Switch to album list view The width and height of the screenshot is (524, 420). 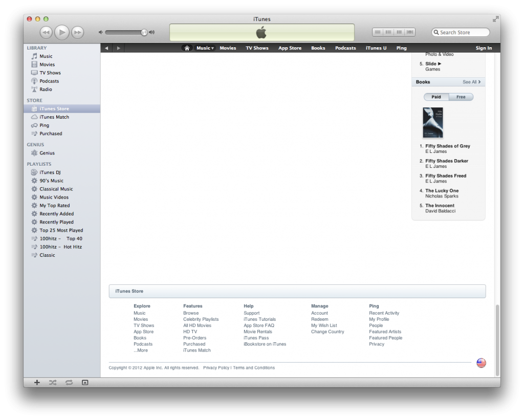pyautogui.click(x=388, y=32)
